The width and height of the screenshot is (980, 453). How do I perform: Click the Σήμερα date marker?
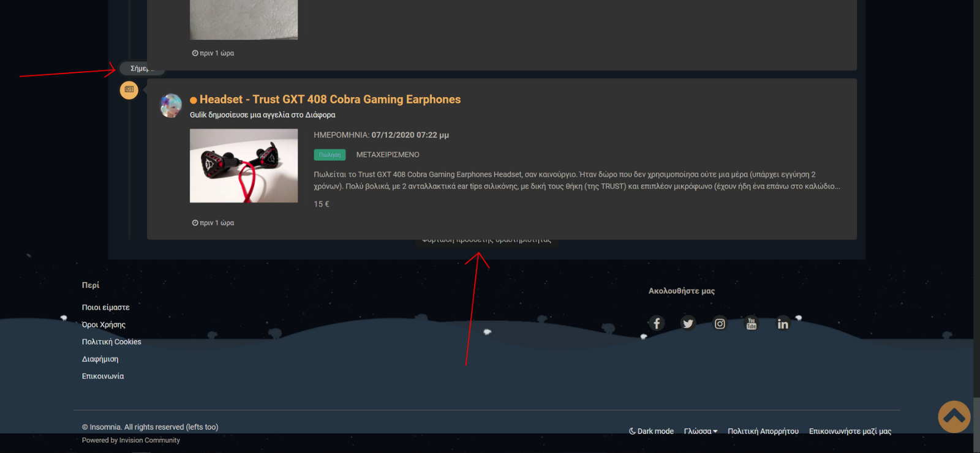pyautogui.click(x=142, y=69)
